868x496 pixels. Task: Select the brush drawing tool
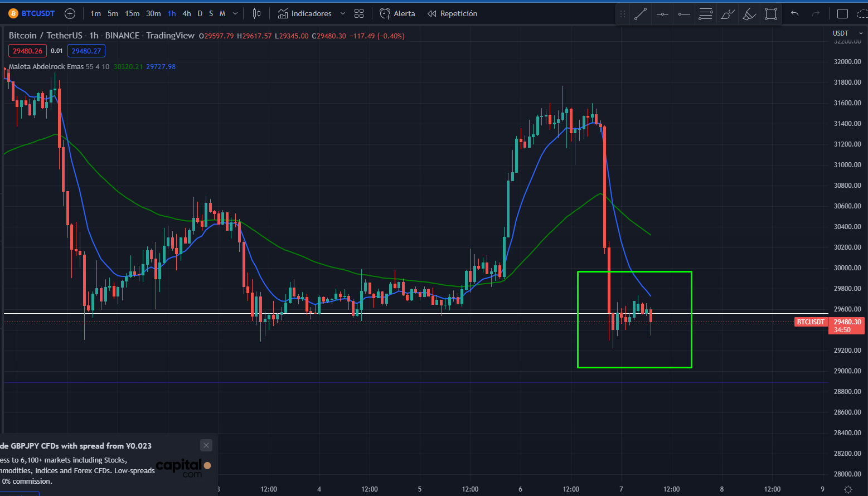pyautogui.click(x=728, y=14)
